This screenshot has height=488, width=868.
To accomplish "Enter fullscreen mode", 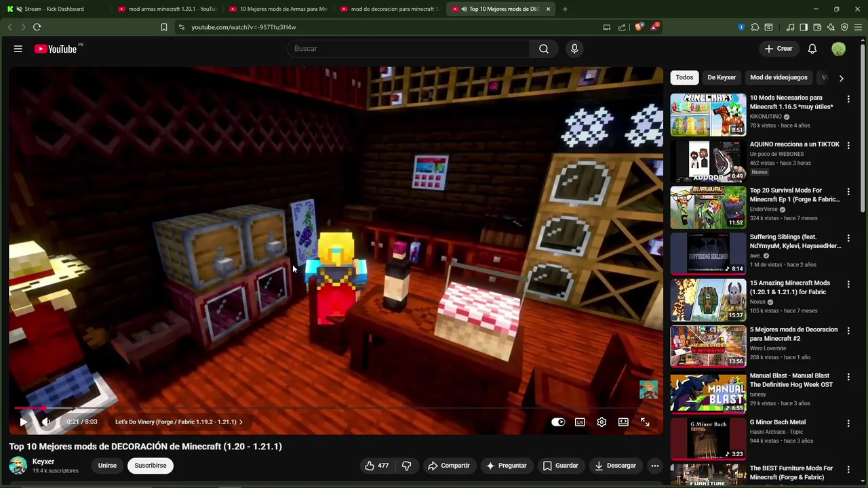I will [645, 422].
